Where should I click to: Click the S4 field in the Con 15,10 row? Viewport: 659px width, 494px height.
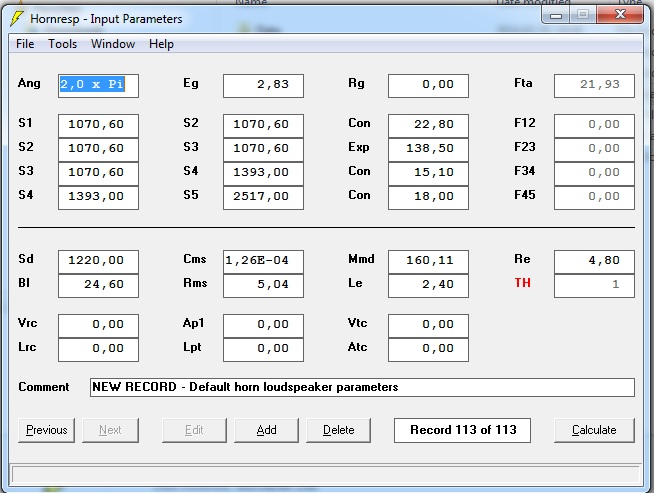pos(264,173)
